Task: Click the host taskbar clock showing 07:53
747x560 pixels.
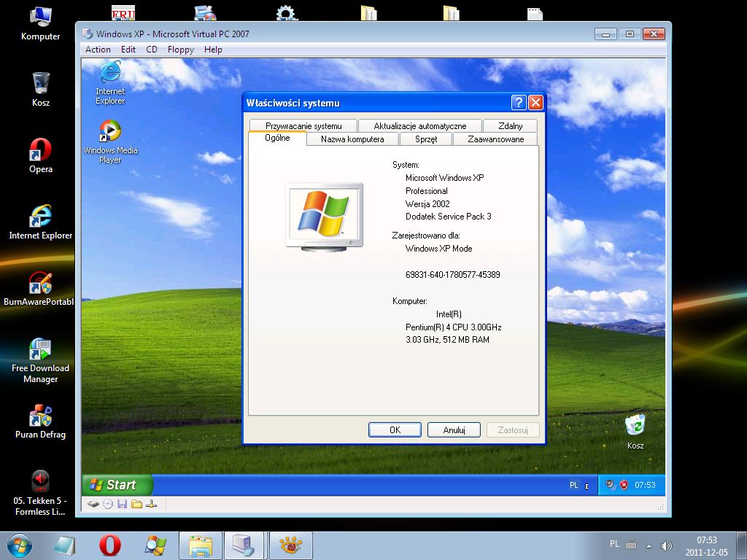Action: coord(706,546)
